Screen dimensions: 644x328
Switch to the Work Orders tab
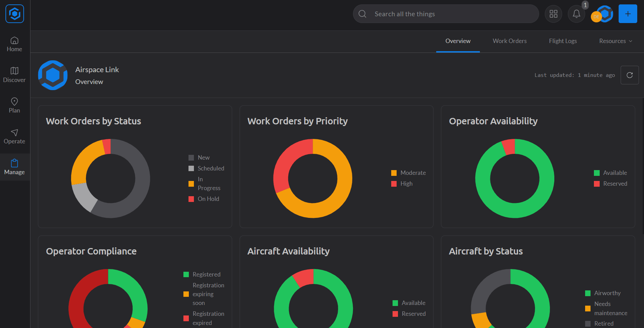(510, 41)
